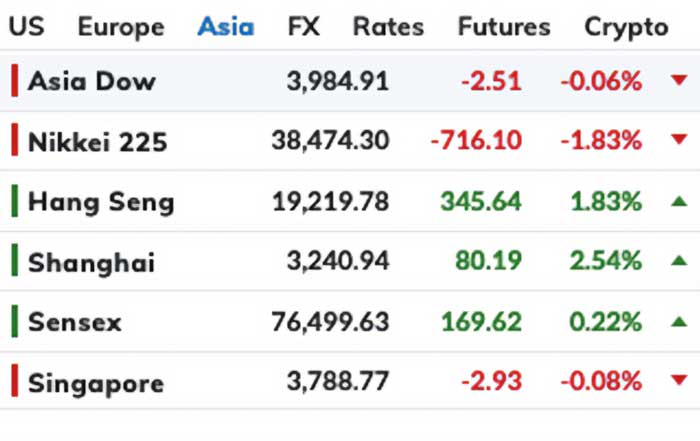Switch to the Europe markets tab
The image size is (700, 441).
120,26
